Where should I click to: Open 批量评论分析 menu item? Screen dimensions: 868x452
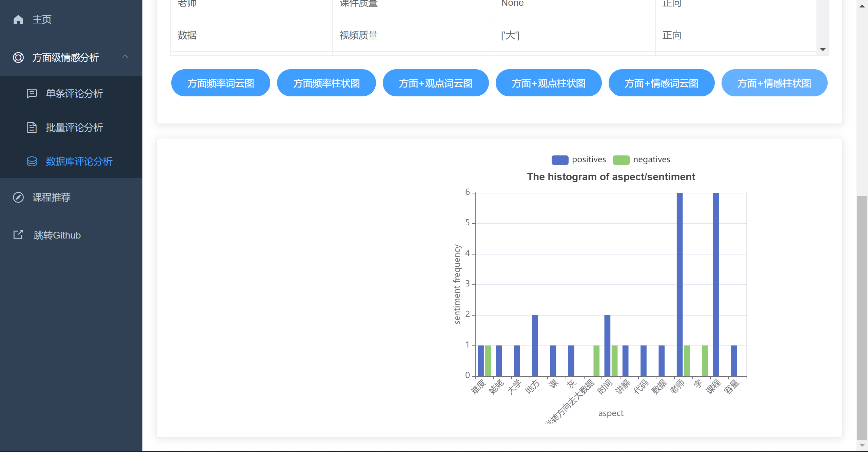[74, 127]
